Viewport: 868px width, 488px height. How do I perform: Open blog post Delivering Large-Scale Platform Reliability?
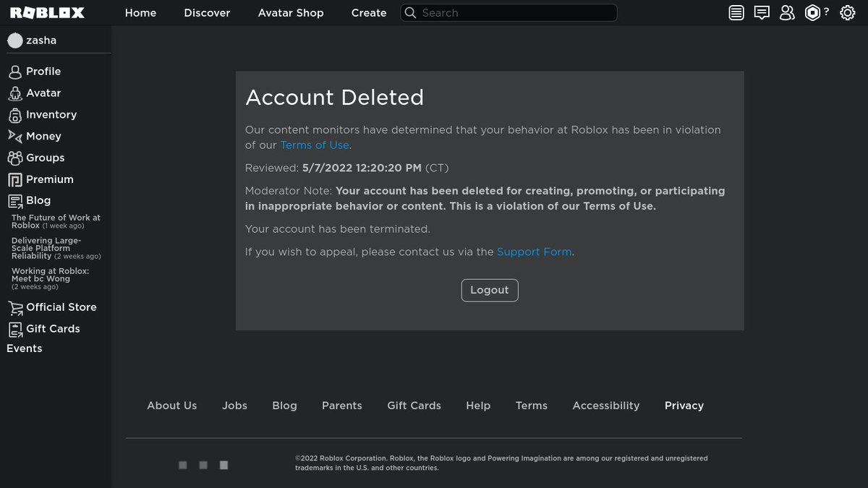56,248
